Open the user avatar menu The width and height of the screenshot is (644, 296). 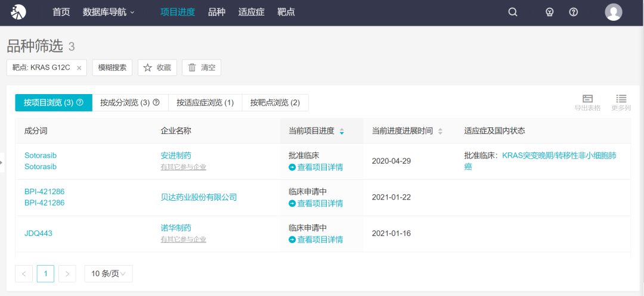(614, 12)
